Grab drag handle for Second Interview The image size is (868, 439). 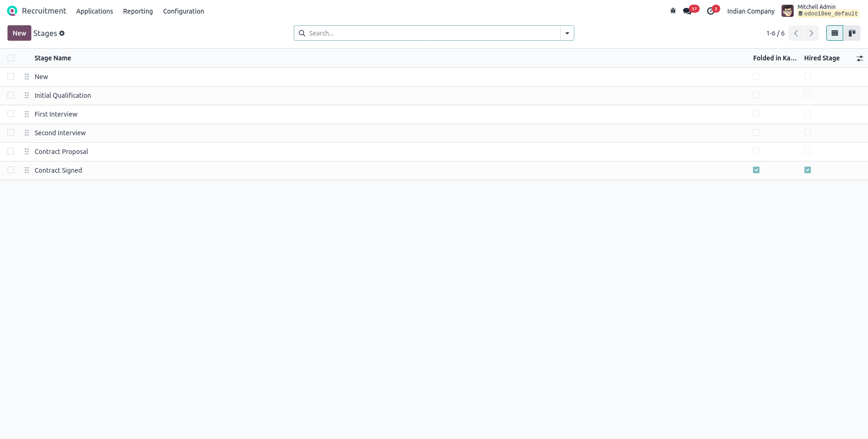pos(27,133)
